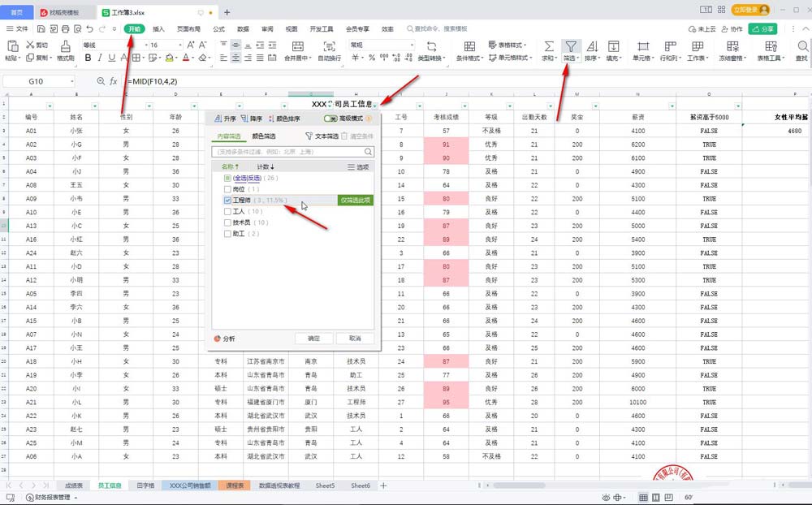
Task: Switch to 颜色筛选 tab in filter popup
Action: [x=264, y=136]
